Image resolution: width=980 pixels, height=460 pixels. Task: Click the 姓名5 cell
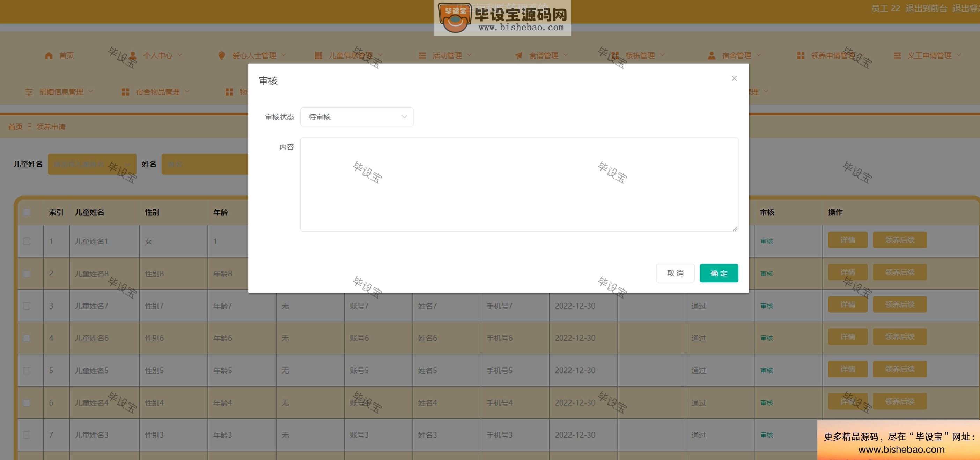click(447, 371)
